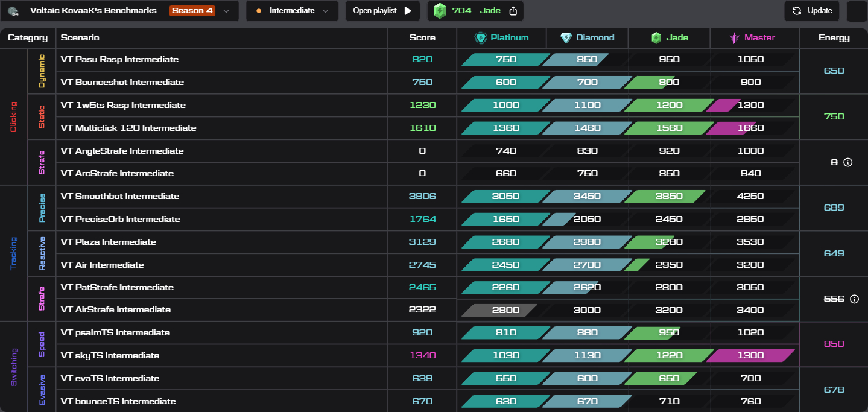Click the Multiclick 120 Master 1660 threshold
This screenshot has width=868, height=412.
pos(750,128)
